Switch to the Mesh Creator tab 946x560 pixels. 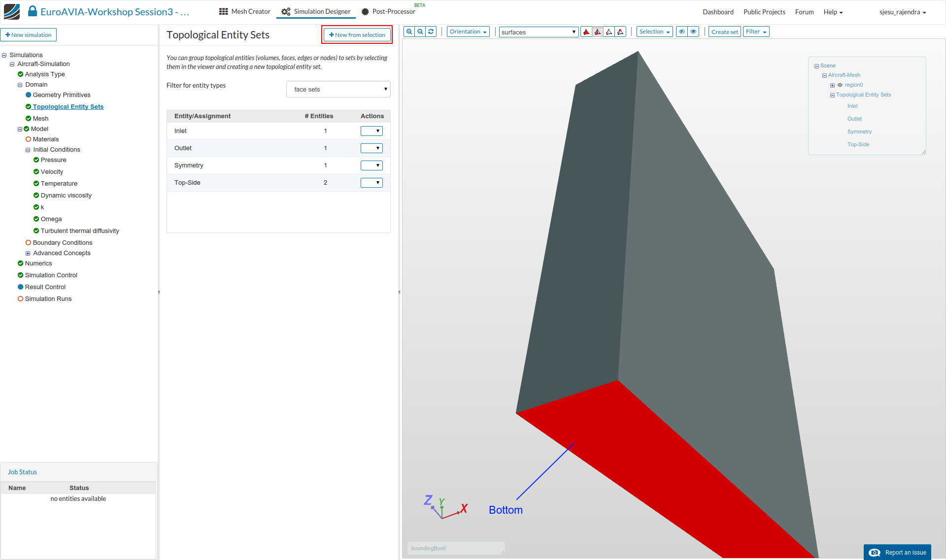coord(245,11)
